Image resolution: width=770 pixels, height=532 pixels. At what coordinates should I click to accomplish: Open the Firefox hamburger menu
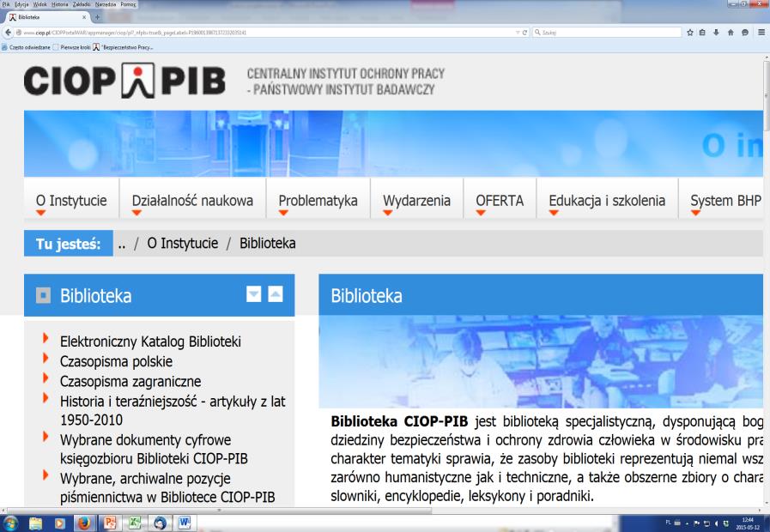click(761, 33)
